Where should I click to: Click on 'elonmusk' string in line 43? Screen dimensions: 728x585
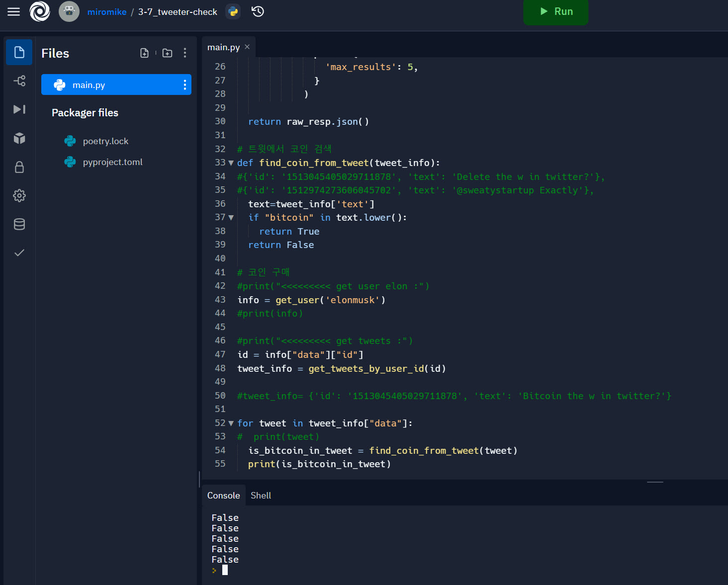click(353, 300)
